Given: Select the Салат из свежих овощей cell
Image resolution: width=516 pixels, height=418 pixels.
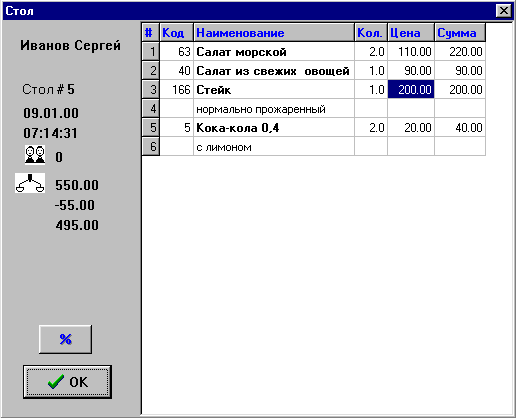Looking at the screenshot, I should coord(274,71).
